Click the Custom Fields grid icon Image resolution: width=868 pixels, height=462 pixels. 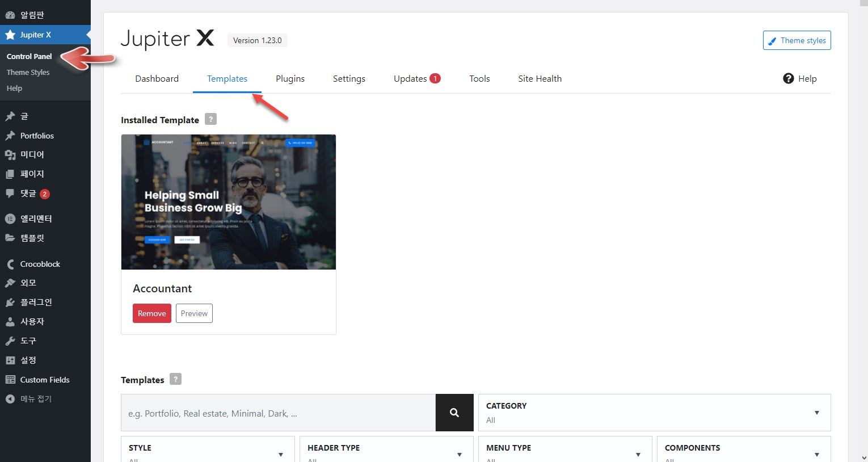point(10,380)
